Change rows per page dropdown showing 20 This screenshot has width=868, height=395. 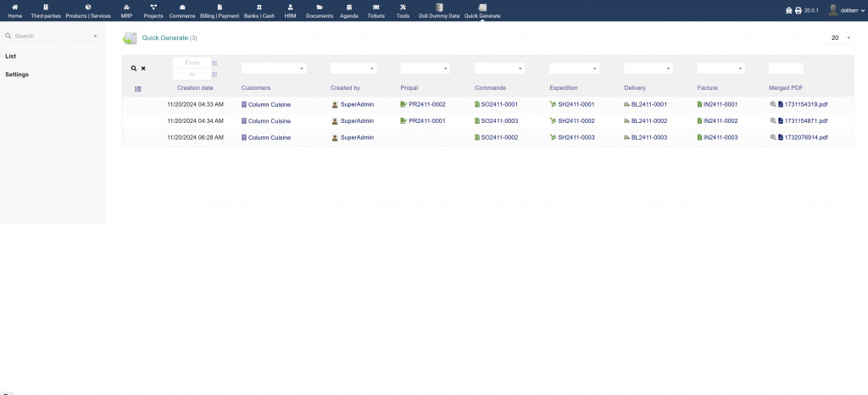[x=839, y=38]
